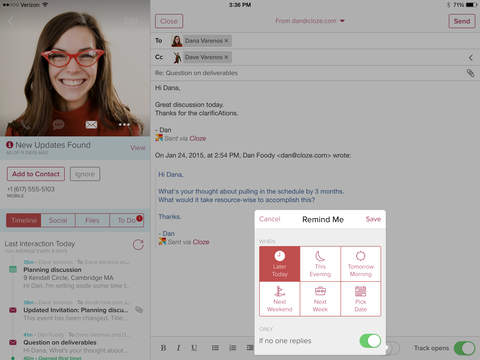Screen dimensions: 480x360
Task: Refresh the Last Interaction timeline
Action: point(138,245)
